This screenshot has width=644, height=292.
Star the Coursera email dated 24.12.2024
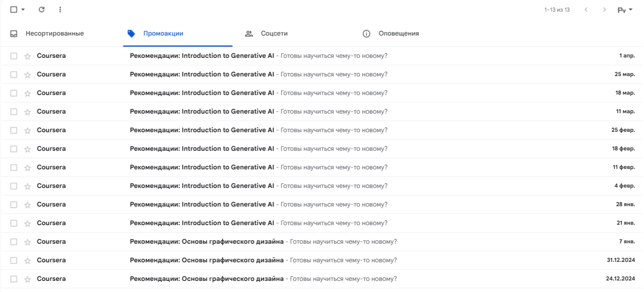point(28,279)
